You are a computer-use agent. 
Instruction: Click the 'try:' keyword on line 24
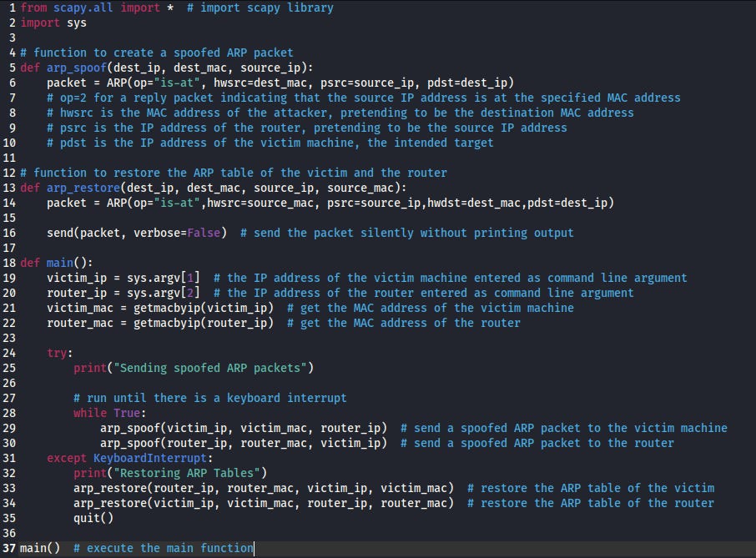(60, 353)
